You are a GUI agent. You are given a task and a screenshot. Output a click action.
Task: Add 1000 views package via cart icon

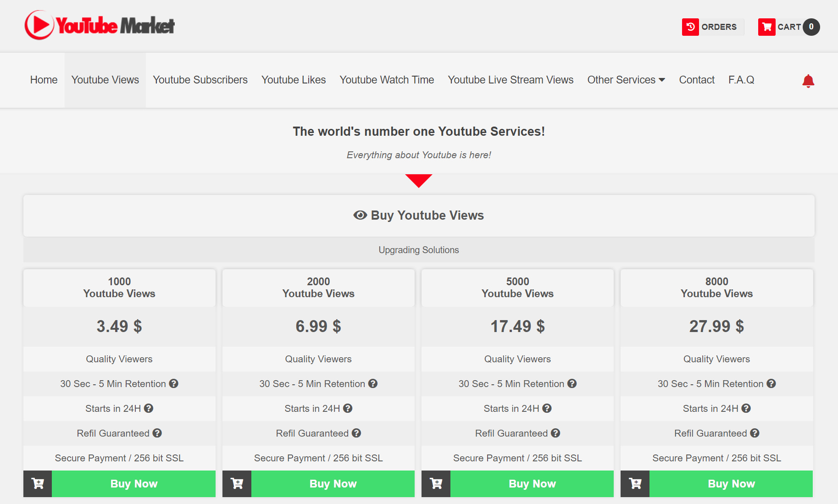(x=38, y=483)
